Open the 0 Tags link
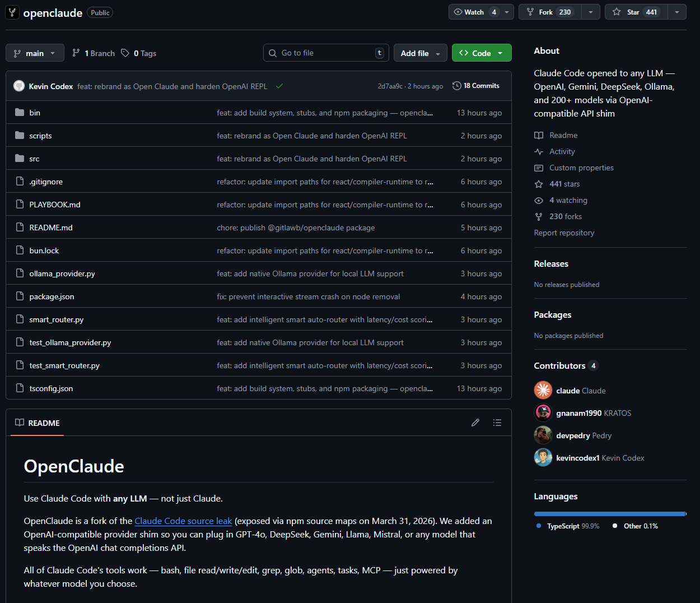This screenshot has height=603, width=700. pyautogui.click(x=139, y=53)
